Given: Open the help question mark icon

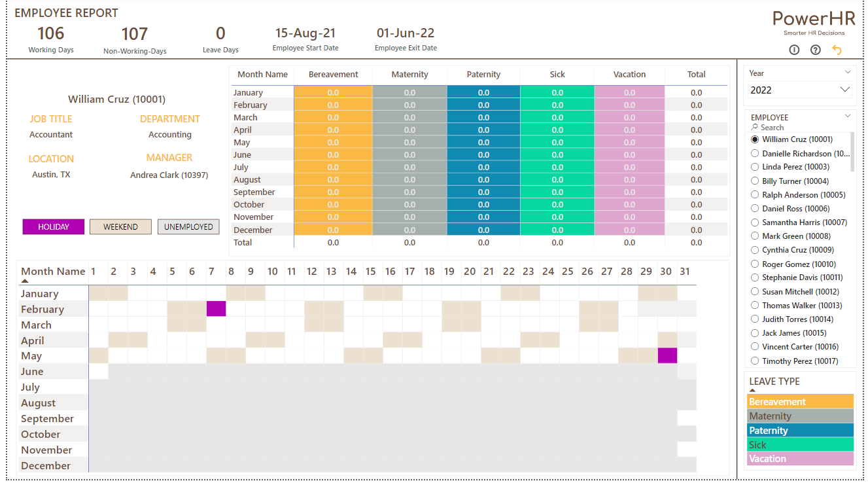Looking at the screenshot, I should (815, 50).
